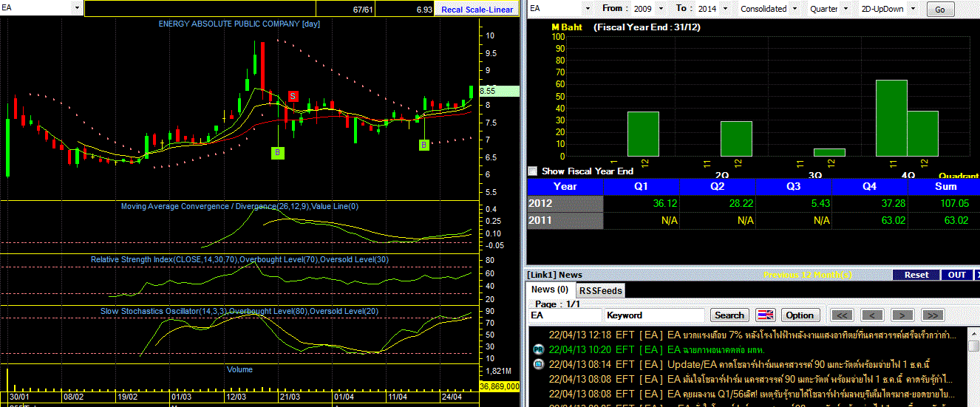The width and height of the screenshot is (980, 407).
Task: Open the news Option button
Action: 800,315
